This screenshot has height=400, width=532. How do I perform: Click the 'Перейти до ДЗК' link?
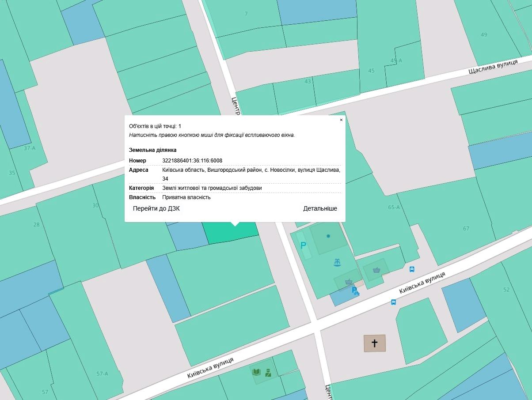point(156,208)
